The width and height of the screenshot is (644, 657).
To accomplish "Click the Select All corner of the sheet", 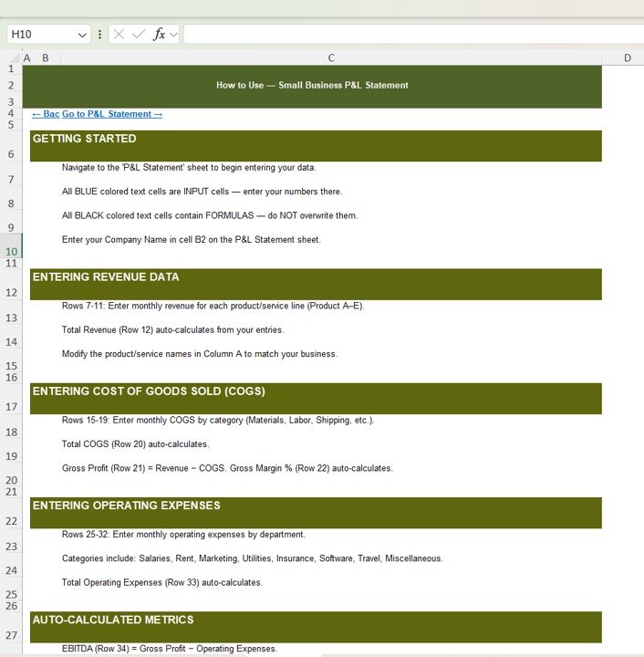I will (10, 57).
